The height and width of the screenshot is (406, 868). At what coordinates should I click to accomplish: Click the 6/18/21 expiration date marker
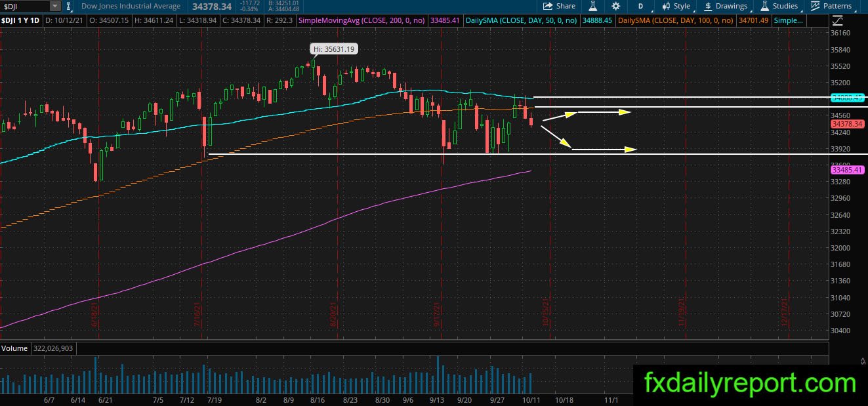click(94, 312)
